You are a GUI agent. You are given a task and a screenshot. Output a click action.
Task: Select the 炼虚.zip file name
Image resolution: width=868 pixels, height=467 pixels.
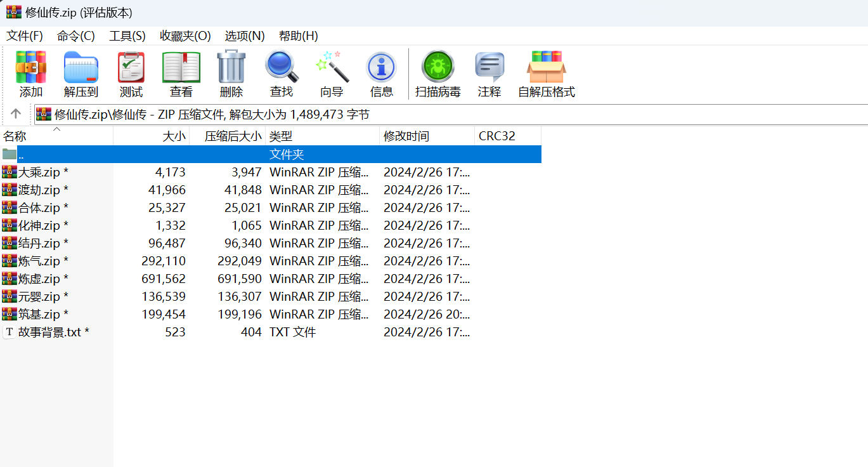(x=43, y=279)
